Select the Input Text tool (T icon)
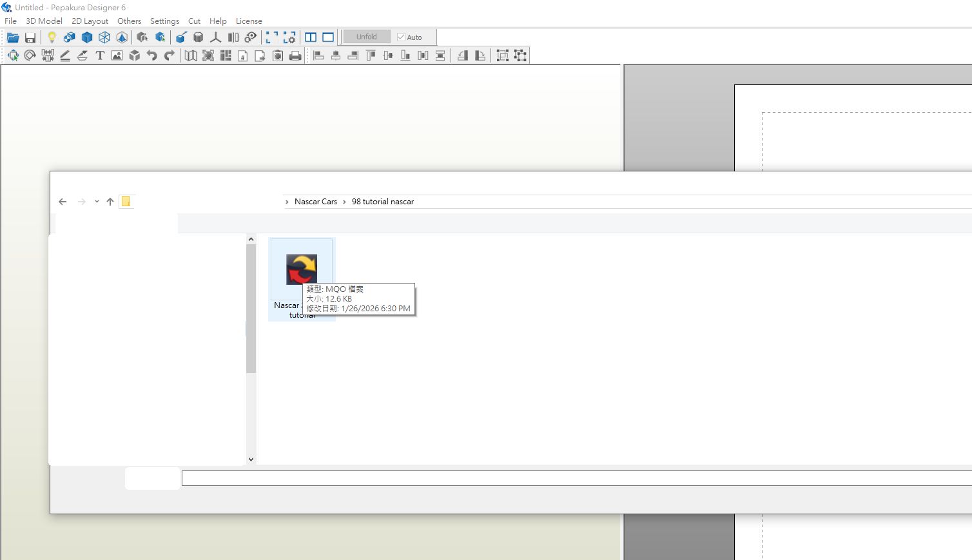The width and height of the screenshot is (972, 560). click(100, 55)
